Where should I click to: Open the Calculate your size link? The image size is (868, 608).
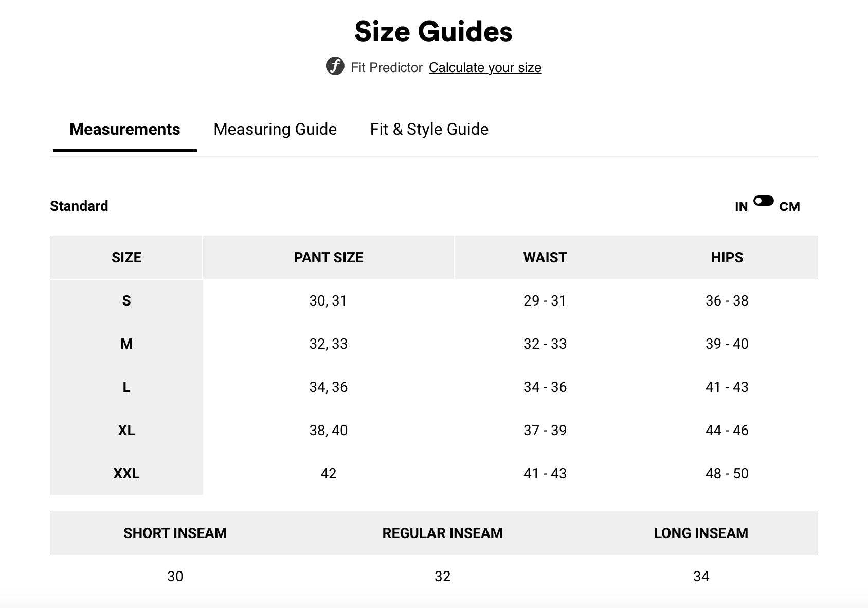(x=485, y=67)
